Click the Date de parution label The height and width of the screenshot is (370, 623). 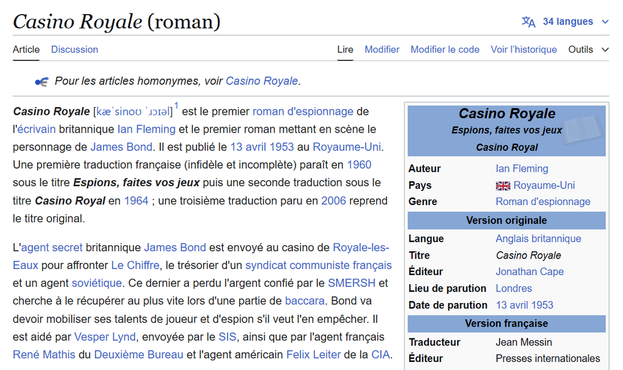448,305
